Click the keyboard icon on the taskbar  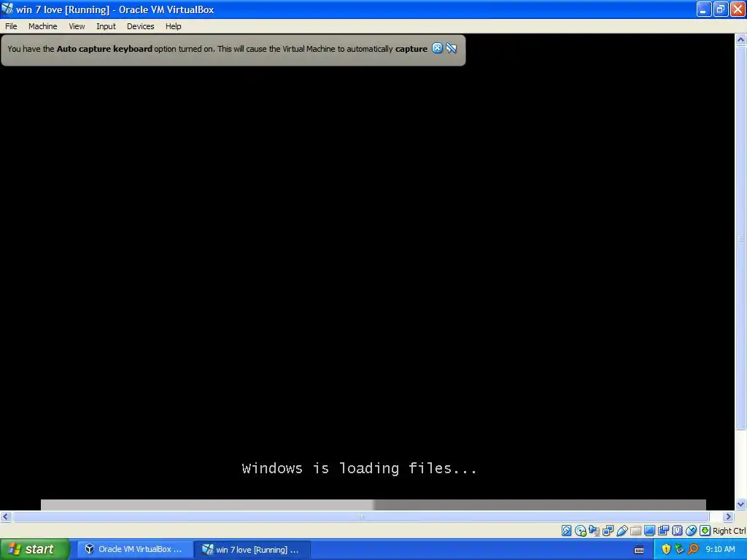tap(639, 550)
